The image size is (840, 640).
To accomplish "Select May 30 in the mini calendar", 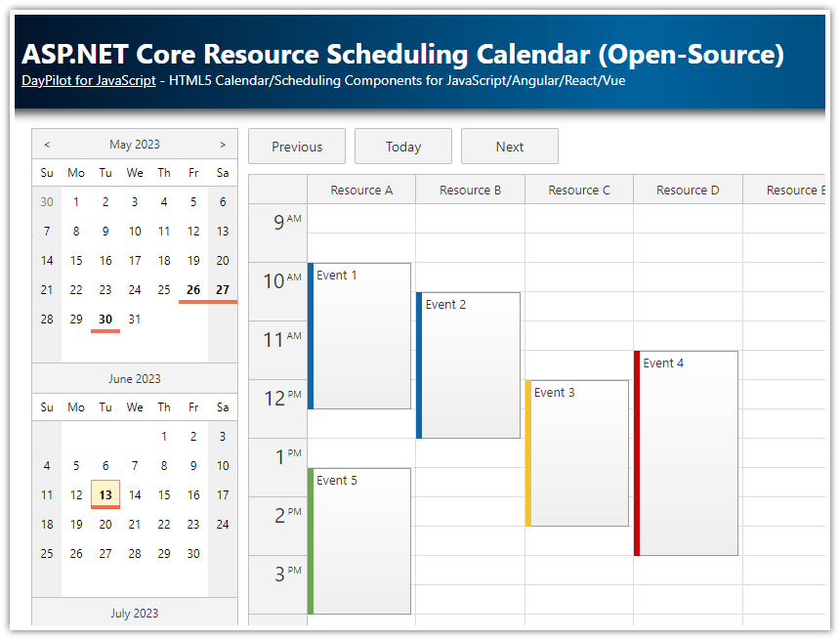I will click(x=105, y=319).
